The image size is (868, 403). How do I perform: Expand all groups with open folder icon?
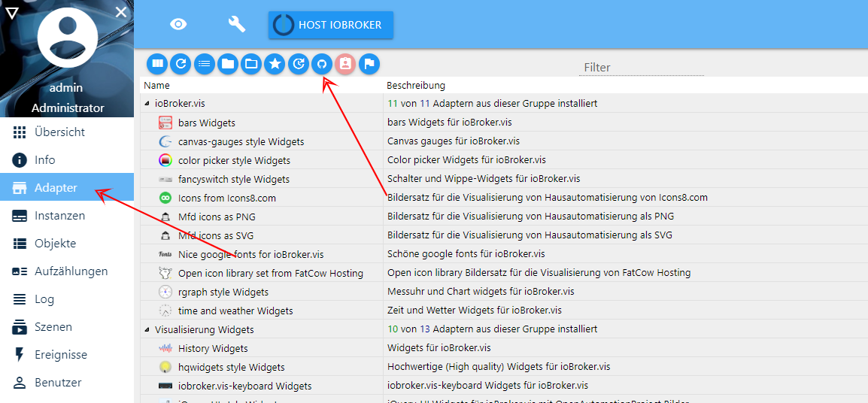click(251, 64)
